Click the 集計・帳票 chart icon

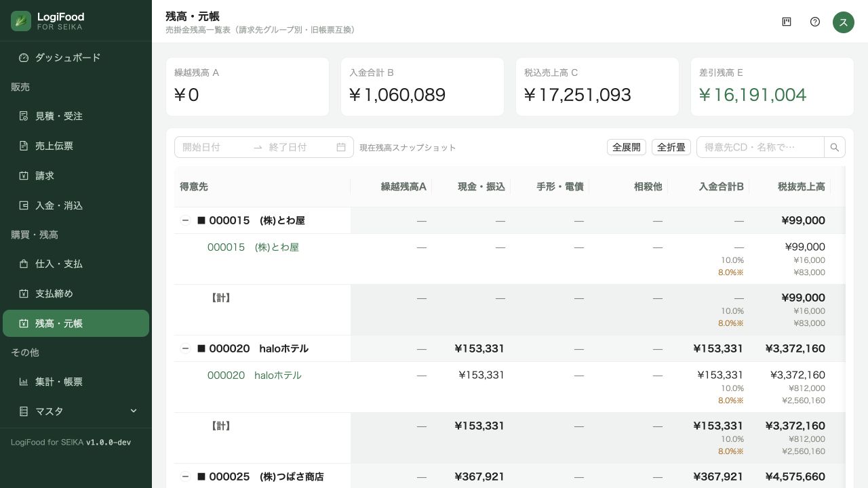point(24,382)
